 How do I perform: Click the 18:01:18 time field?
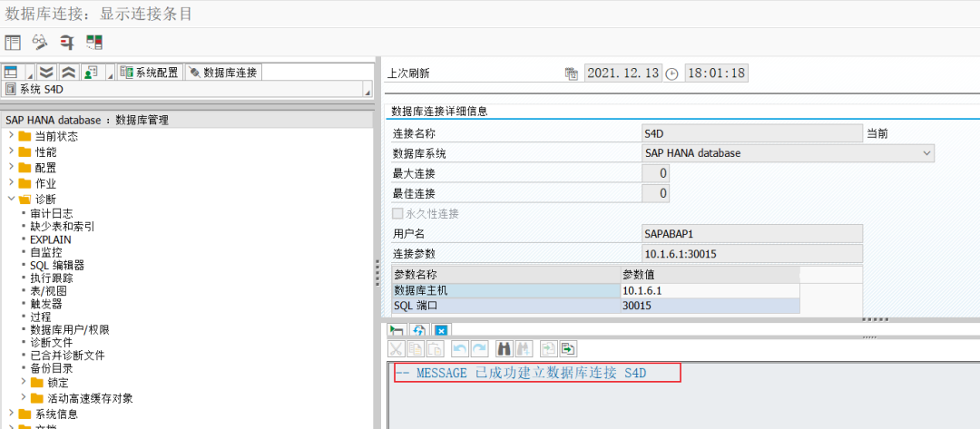716,73
